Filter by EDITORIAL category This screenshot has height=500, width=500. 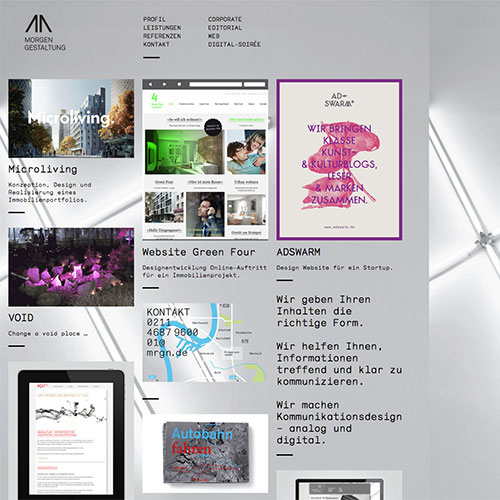pos(225,28)
